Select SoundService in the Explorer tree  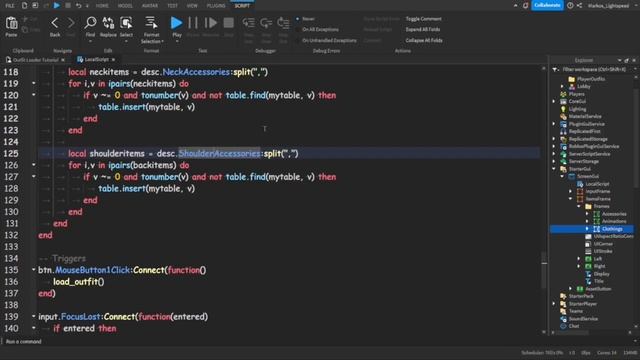(583, 319)
